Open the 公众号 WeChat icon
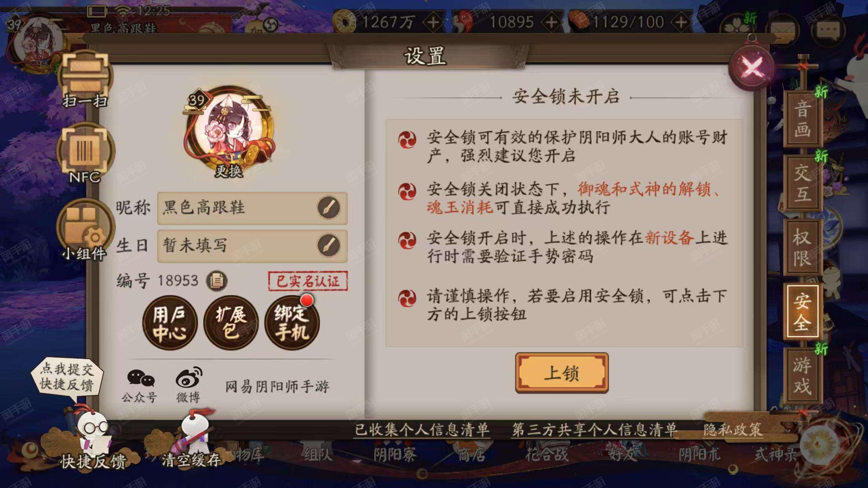Screen dimensions: 868x488 pos(139,385)
